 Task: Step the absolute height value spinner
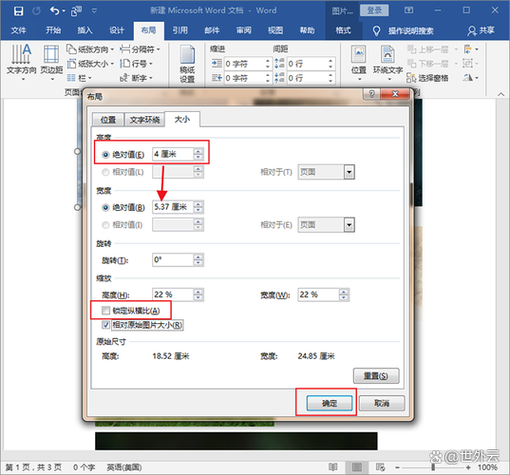point(198,154)
